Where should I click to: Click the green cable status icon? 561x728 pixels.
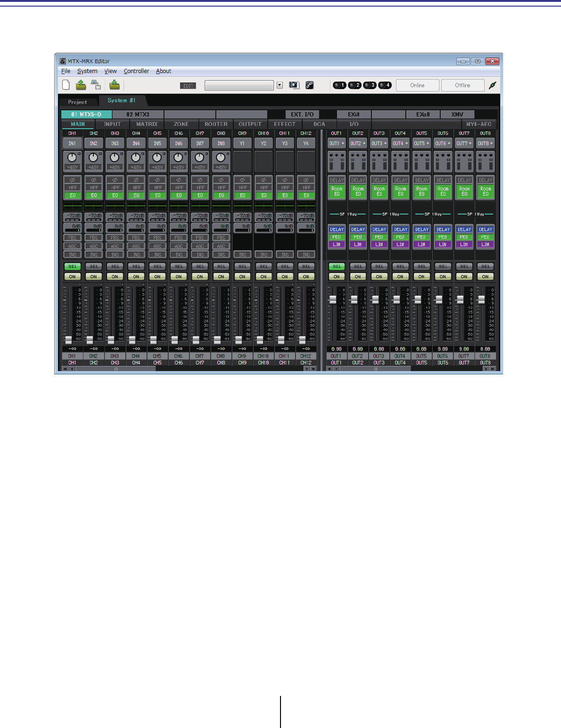(x=493, y=85)
